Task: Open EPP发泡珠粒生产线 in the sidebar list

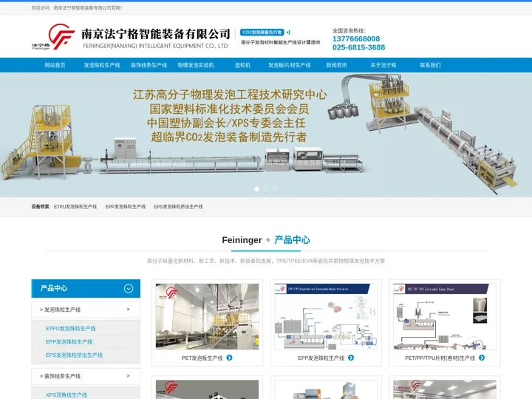Action: click(69, 341)
